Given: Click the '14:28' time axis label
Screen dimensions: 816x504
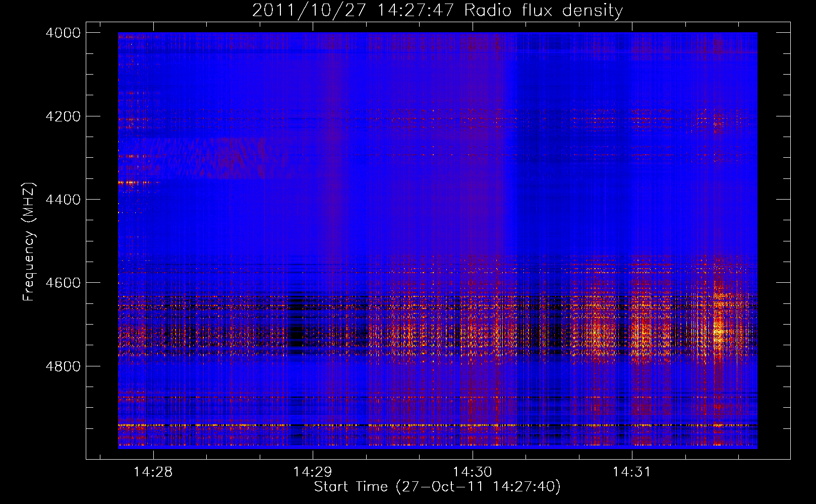Looking at the screenshot, I should (153, 472).
